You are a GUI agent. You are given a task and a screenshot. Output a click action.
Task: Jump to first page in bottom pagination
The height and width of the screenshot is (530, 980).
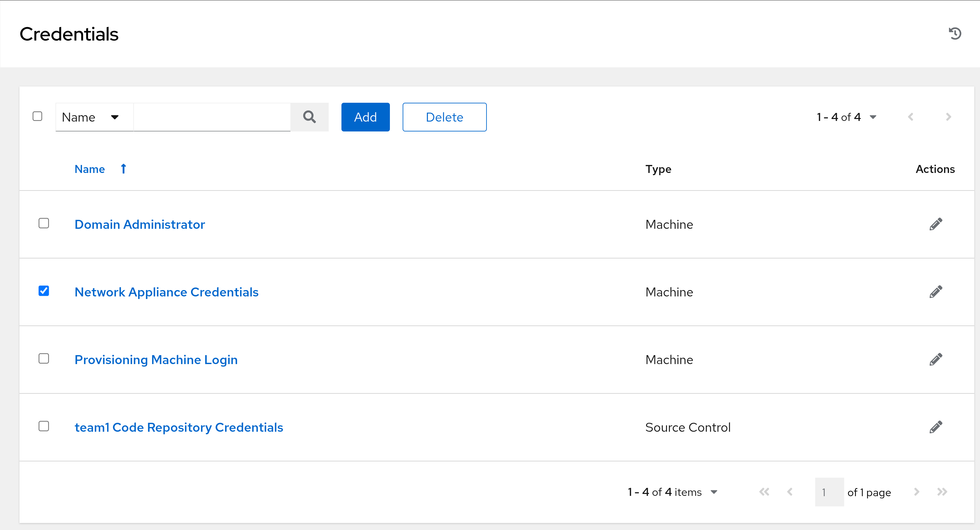(x=764, y=492)
